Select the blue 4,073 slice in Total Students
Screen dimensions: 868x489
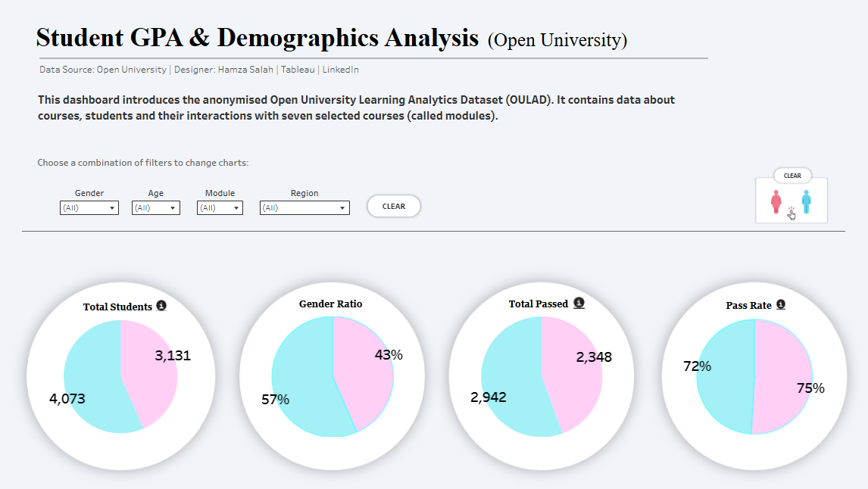91,378
